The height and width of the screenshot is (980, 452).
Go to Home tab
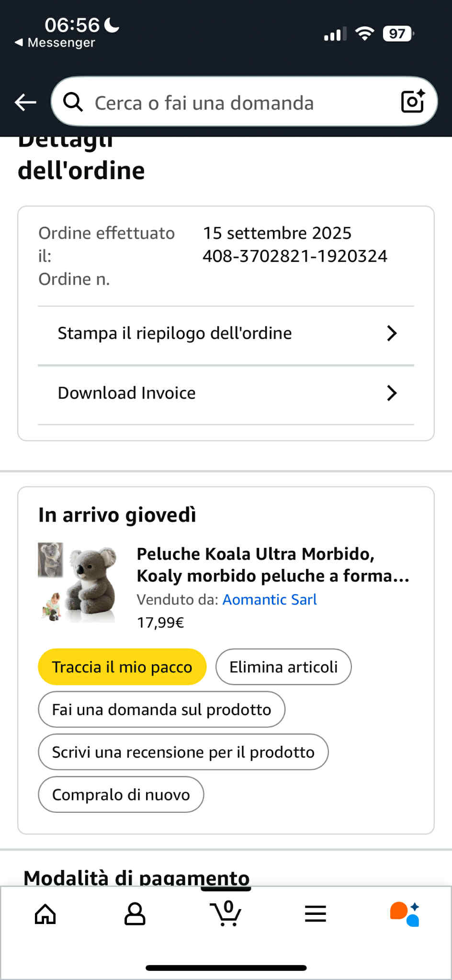(x=45, y=914)
